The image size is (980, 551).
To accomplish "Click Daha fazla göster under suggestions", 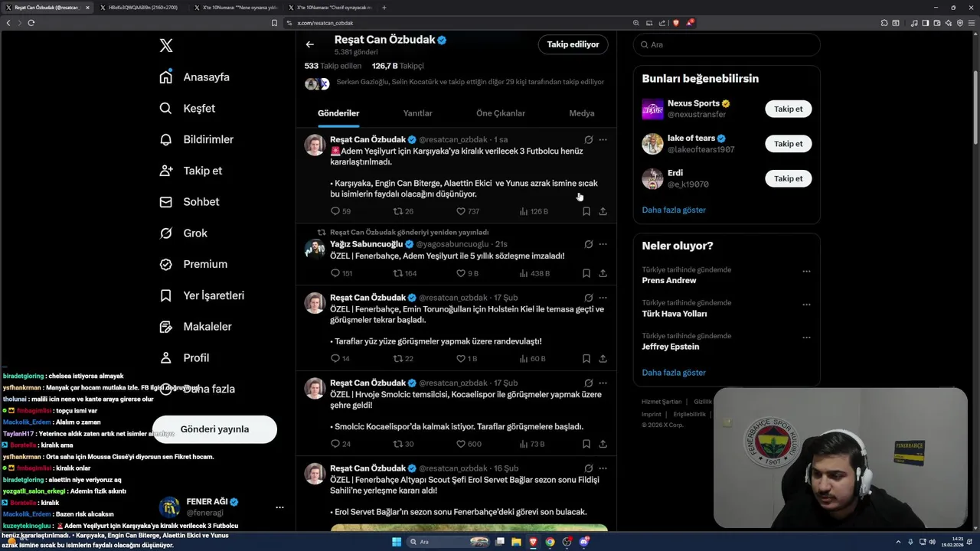I will pyautogui.click(x=674, y=210).
